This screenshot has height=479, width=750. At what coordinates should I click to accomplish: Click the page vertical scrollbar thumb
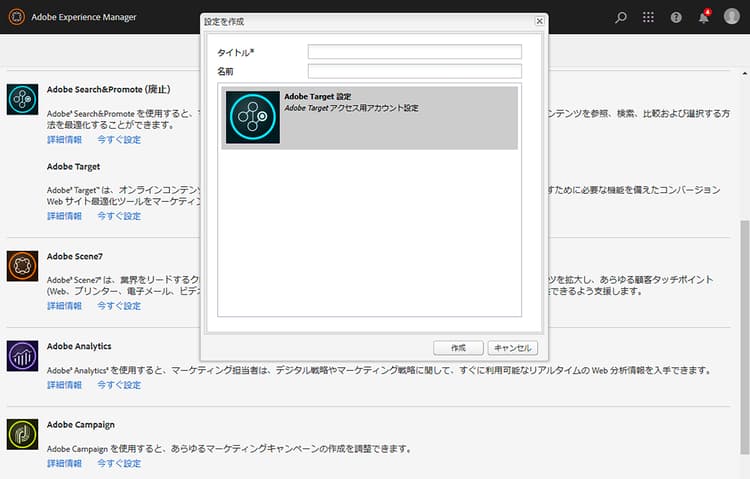pyautogui.click(x=745, y=337)
